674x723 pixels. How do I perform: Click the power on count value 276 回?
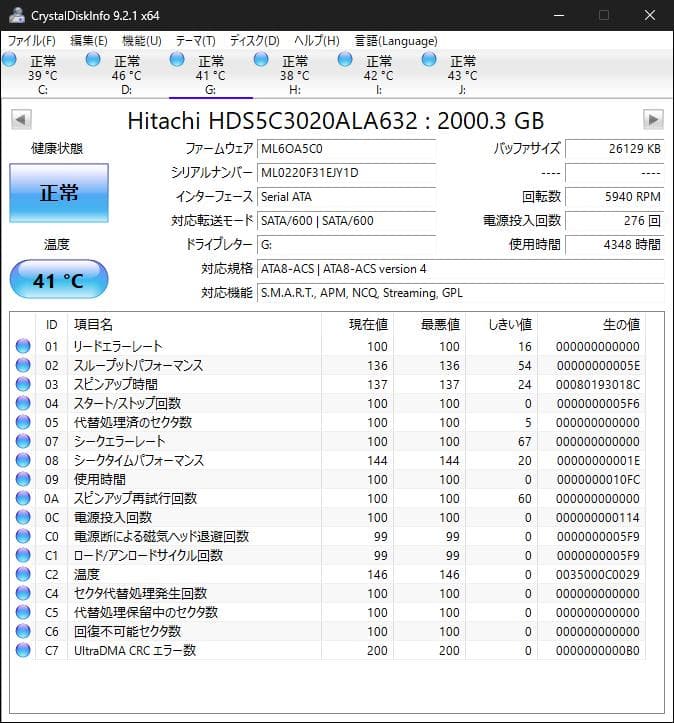(615, 221)
